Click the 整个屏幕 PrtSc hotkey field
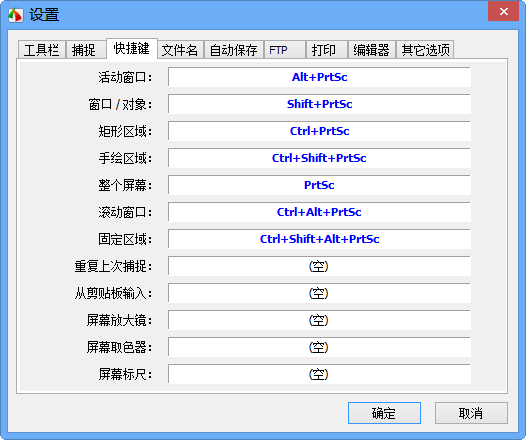The image size is (526, 440). coord(319,185)
